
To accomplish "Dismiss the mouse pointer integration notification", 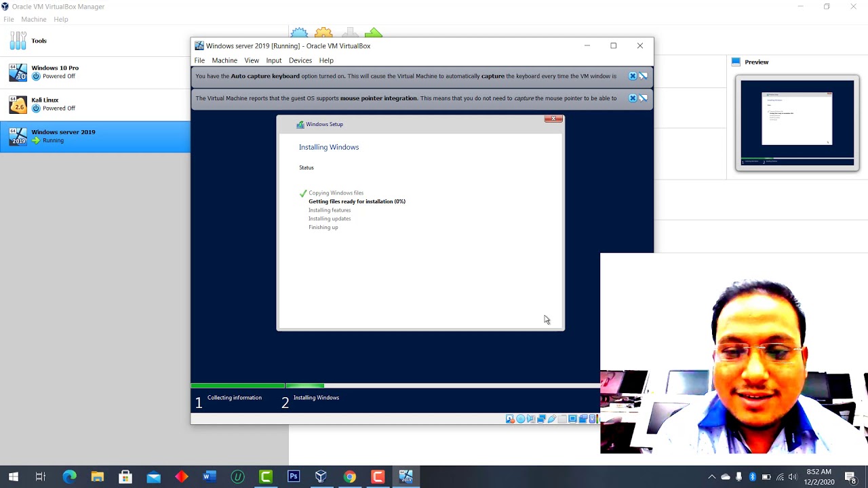I will click(x=633, y=98).
